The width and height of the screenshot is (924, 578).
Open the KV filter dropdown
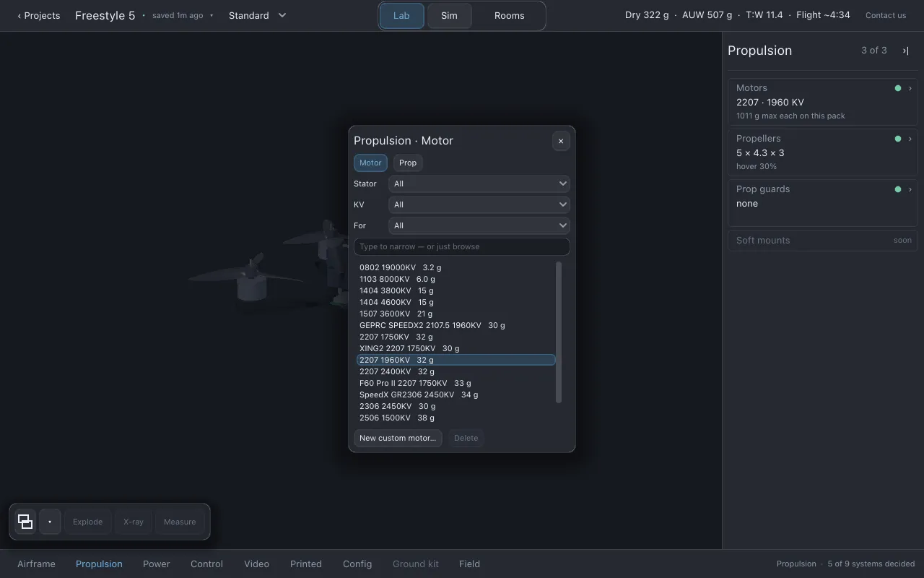[479, 204]
